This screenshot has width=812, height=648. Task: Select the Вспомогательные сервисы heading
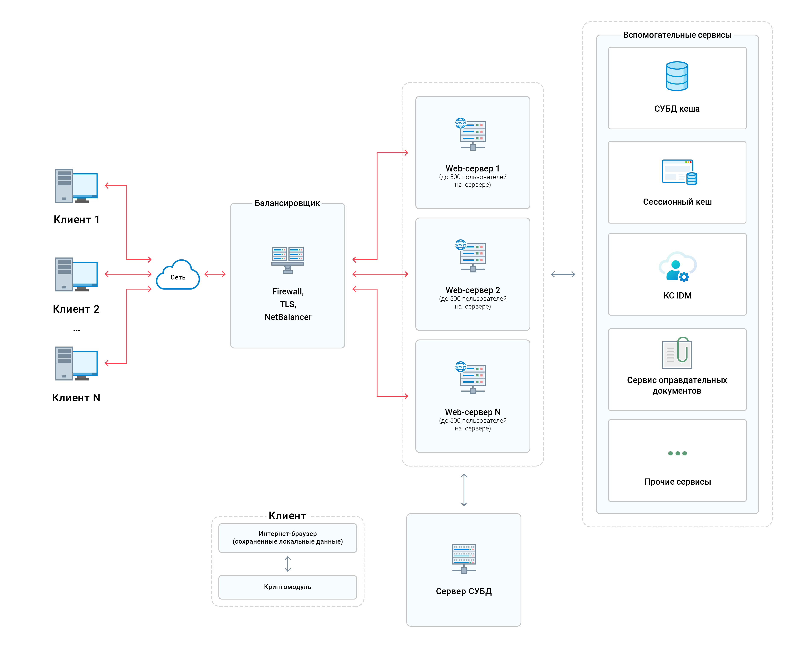(x=677, y=35)
